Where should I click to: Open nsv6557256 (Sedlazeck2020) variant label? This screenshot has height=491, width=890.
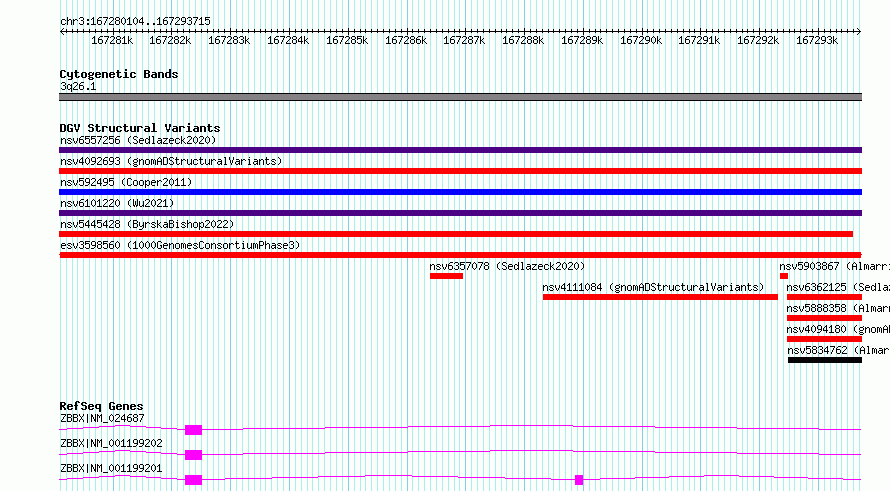[138, 140]
